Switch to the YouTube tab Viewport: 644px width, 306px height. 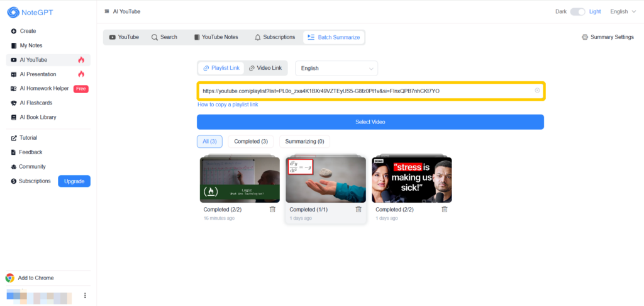[124, 37]
